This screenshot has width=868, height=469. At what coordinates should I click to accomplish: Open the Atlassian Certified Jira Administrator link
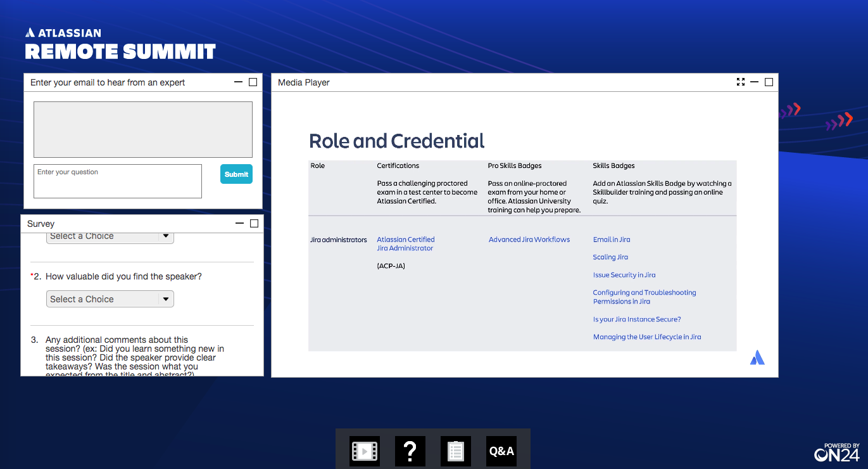pos(406,244)
